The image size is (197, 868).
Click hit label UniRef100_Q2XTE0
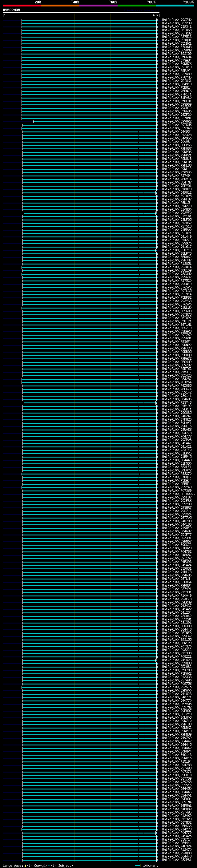[x=177, y=450]
